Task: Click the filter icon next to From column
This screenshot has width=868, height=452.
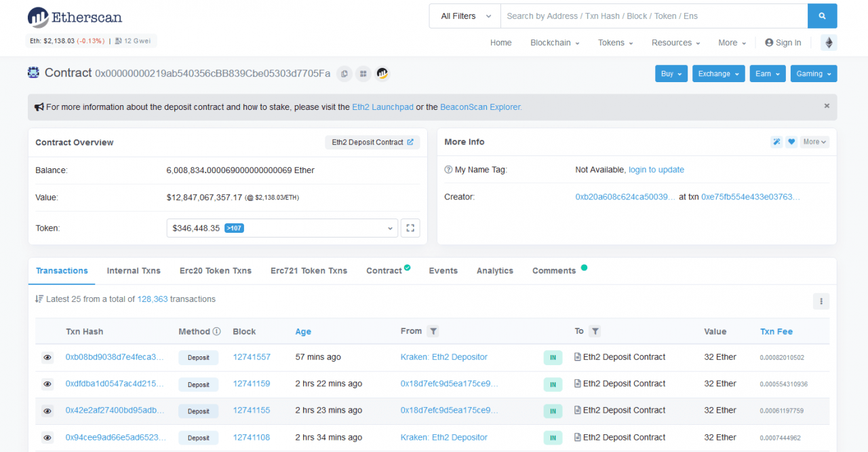Action: click(433, 331)
